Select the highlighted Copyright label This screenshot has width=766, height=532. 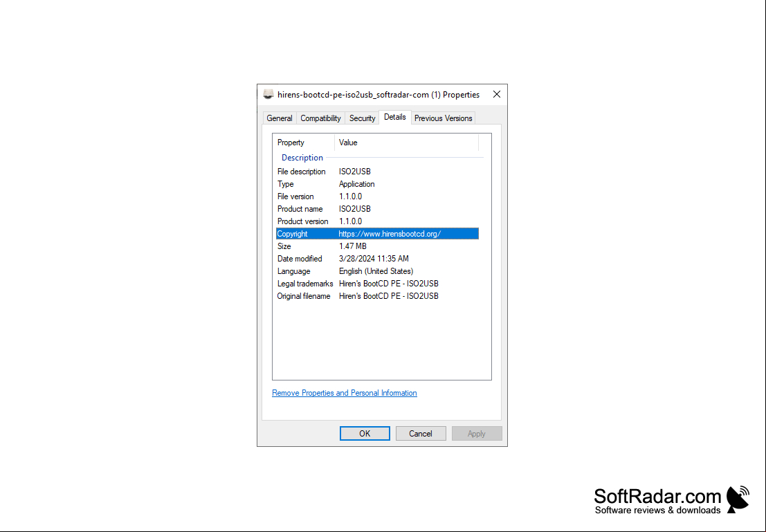(x=292, y=234)
